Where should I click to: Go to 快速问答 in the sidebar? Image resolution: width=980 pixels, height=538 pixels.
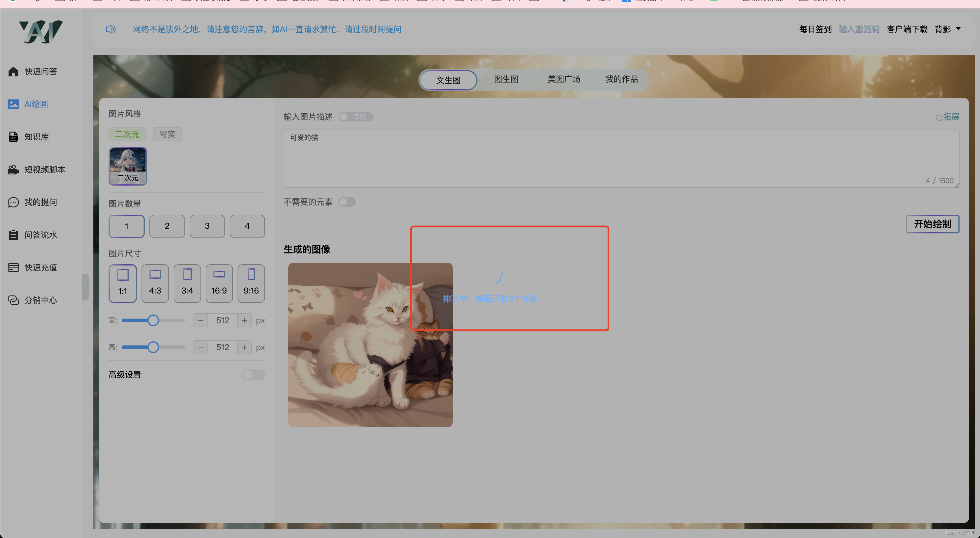(41, 71)
